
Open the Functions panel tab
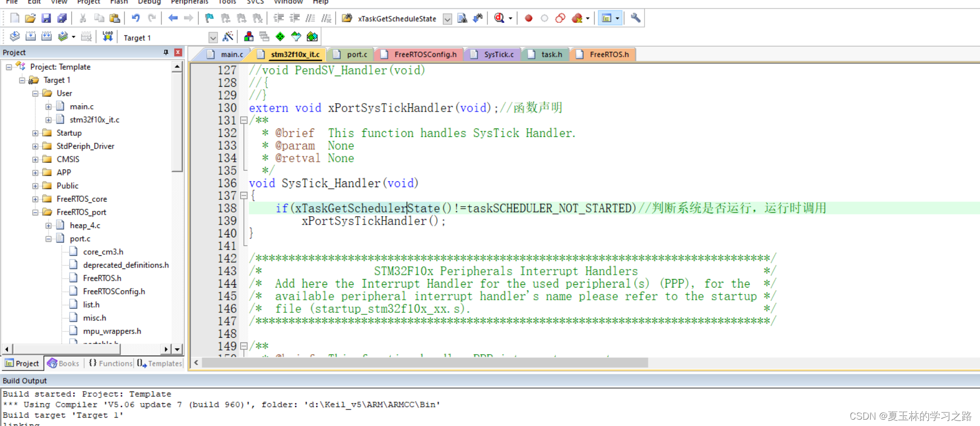pyautogui.click(x=110, y=364)
